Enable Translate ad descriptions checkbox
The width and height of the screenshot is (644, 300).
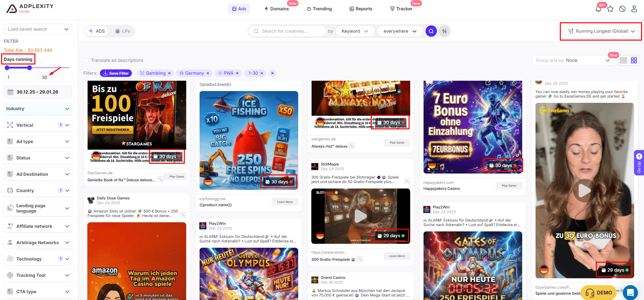click(x=86, y=60)
